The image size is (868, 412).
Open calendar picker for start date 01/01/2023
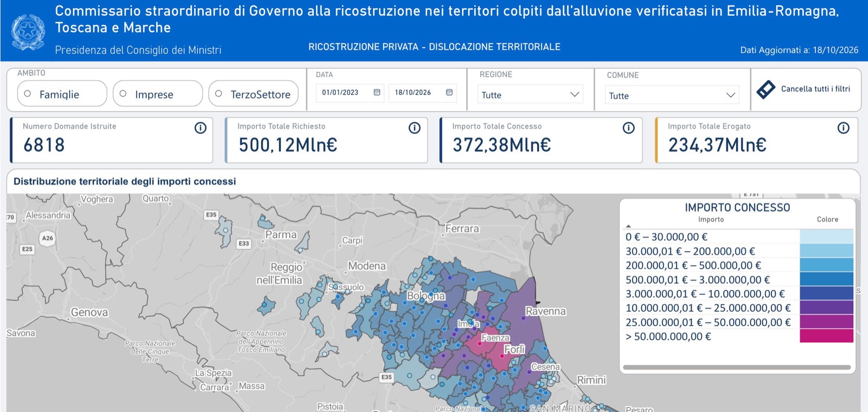point(377,93)
